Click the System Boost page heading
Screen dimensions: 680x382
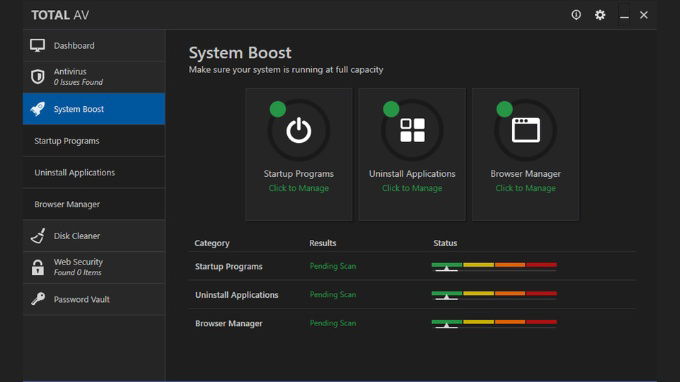coord(240,53)
